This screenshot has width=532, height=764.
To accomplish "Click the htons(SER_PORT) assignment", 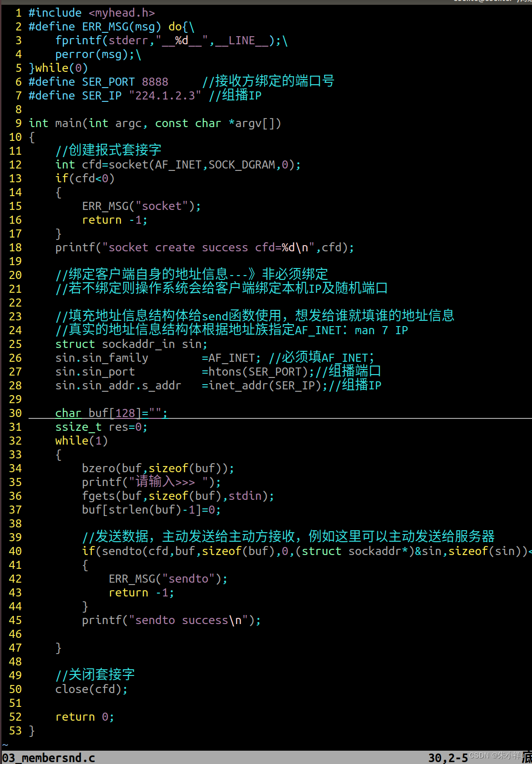I will pos(218,372).
